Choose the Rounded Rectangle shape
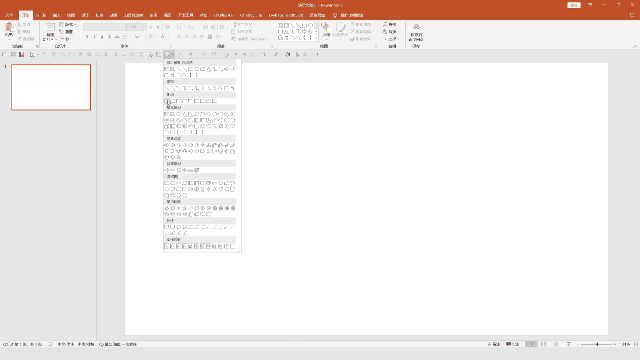The image size is (640, 360). coord(172,101)
